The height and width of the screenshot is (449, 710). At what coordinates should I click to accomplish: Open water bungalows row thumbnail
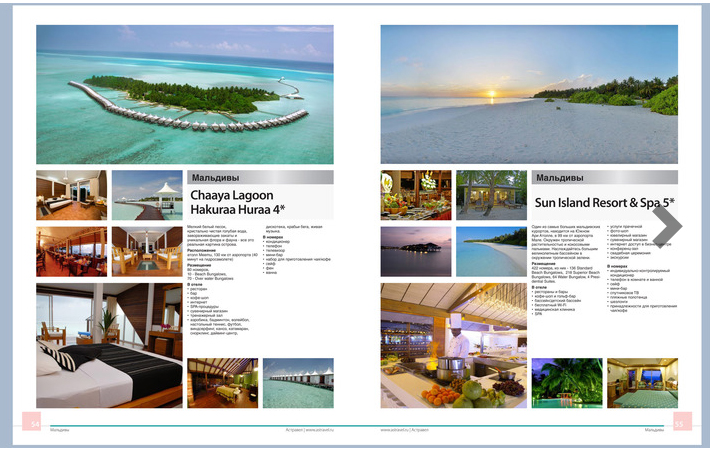(298, 383)
